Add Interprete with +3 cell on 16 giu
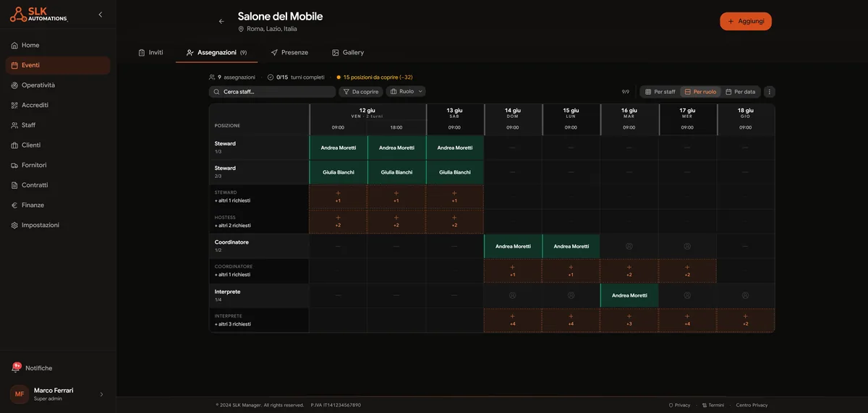868x413 pixels. coord(629,320)
